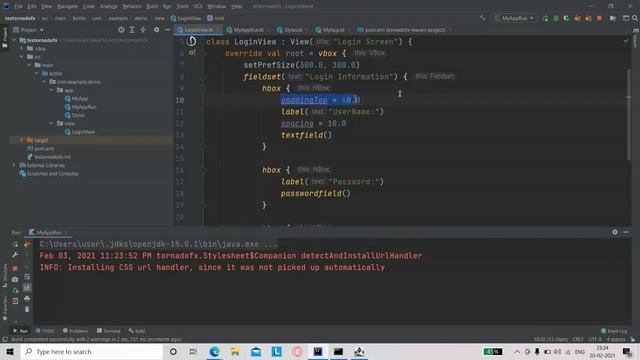Viewport: 640px width, 360px height.
Task: Open the Build menu
Action: [x=152, y=7]
